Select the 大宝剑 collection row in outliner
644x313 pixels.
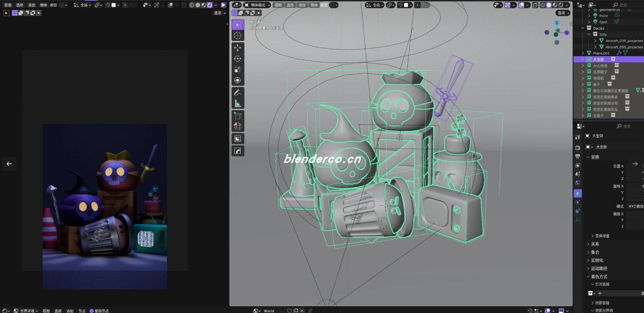click(x=609, y=59)
